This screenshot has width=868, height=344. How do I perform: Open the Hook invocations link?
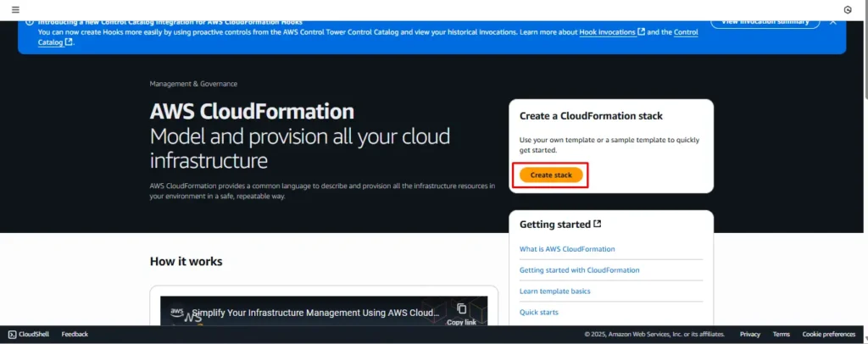[x=612, y=32]
